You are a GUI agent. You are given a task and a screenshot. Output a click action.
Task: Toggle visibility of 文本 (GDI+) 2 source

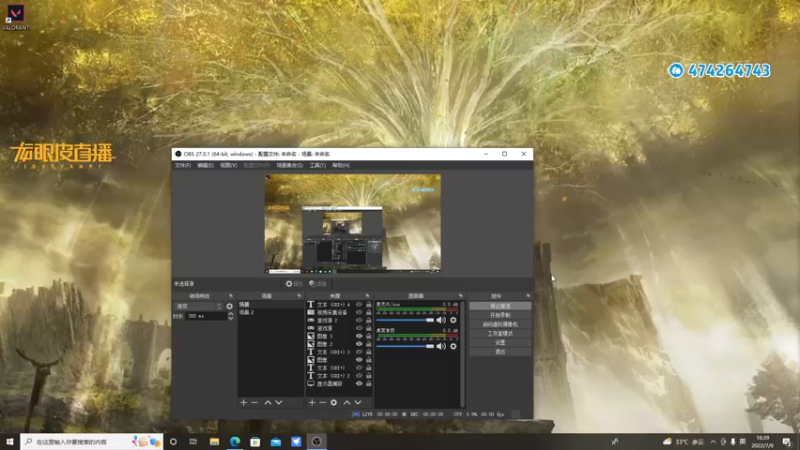click(x=359, y=376)
